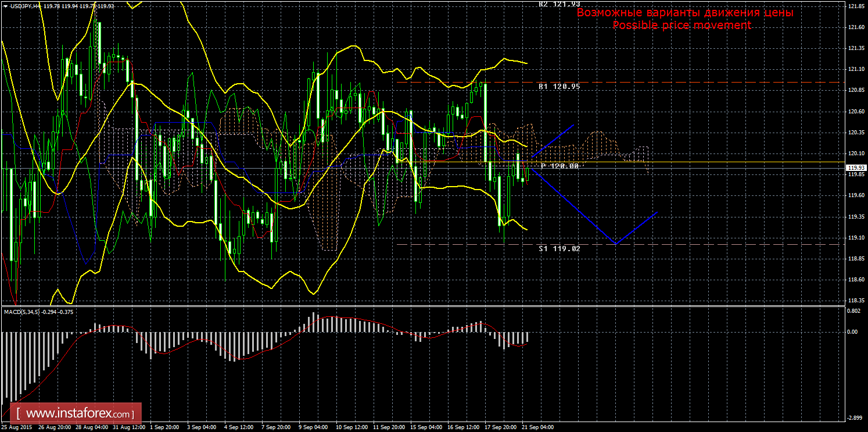Click the MACD scale value 0.802
The height and width of the screenshot is (432, 868).
coord(853,311)
